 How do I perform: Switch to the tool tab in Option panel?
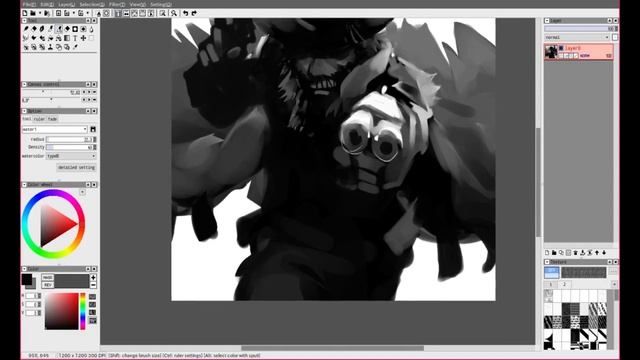(x=27, y=119)
